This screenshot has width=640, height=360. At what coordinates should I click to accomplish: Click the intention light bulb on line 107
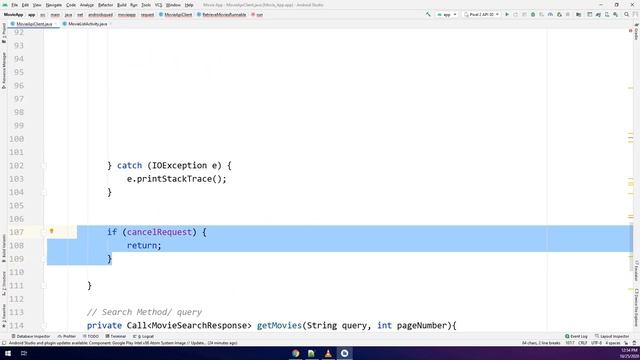click(51, 231)
